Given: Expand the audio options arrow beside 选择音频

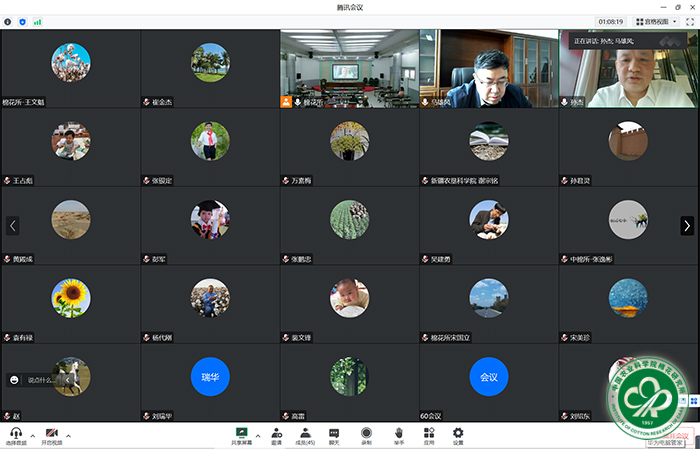Looking at the screenshot, I should 32,436.
